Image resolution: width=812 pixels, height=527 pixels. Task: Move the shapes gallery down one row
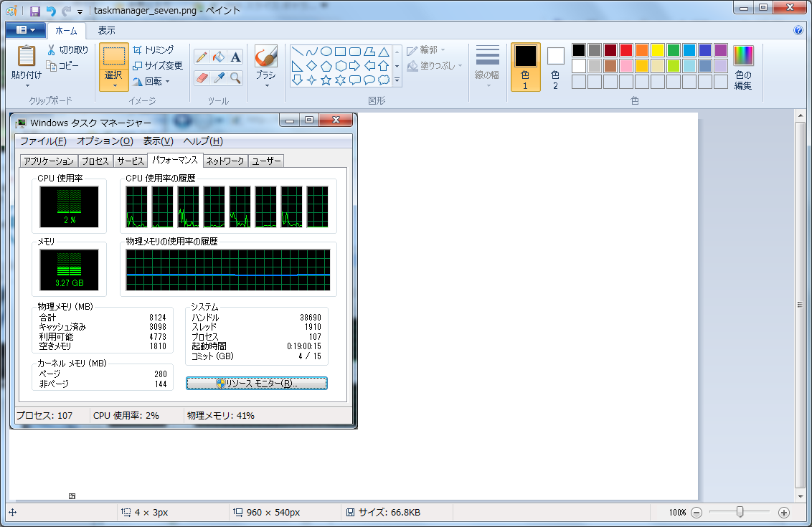(x=397, y=66)
